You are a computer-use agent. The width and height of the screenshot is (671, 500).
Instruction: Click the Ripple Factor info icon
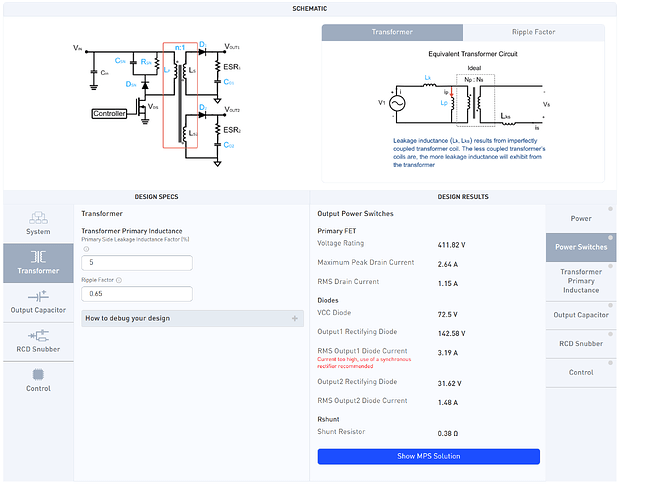pyautogui.click(x=119, y=280)
